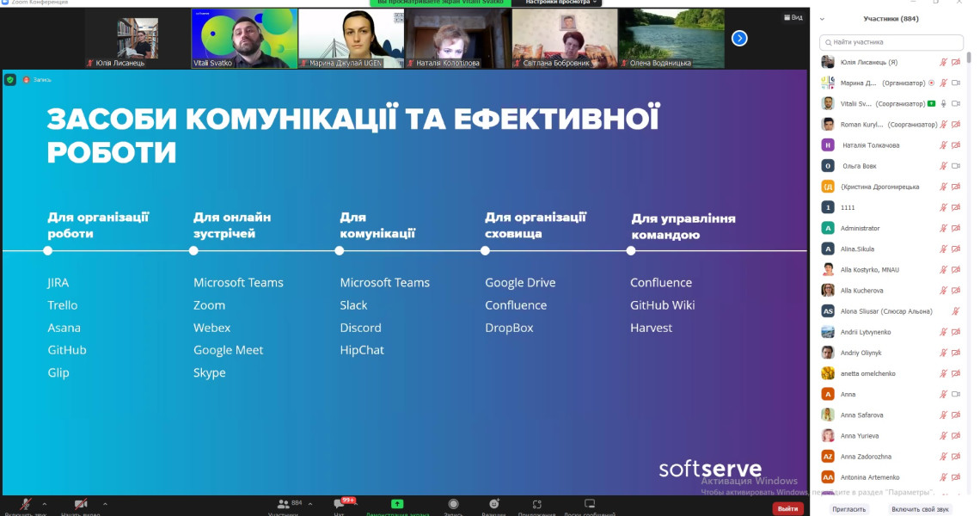Click Google Drive on the slide
The image size is (980, 516).
pyautogui.click(x=520, y=283)
